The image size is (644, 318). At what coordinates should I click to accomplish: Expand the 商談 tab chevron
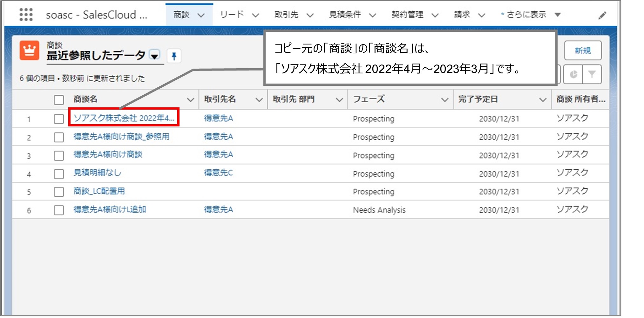(201, 15)
